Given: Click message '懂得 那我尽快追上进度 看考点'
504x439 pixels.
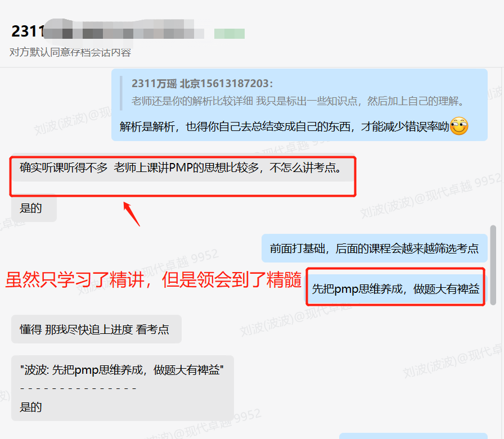Looking at the screenshot, I should tap(96, 329).
